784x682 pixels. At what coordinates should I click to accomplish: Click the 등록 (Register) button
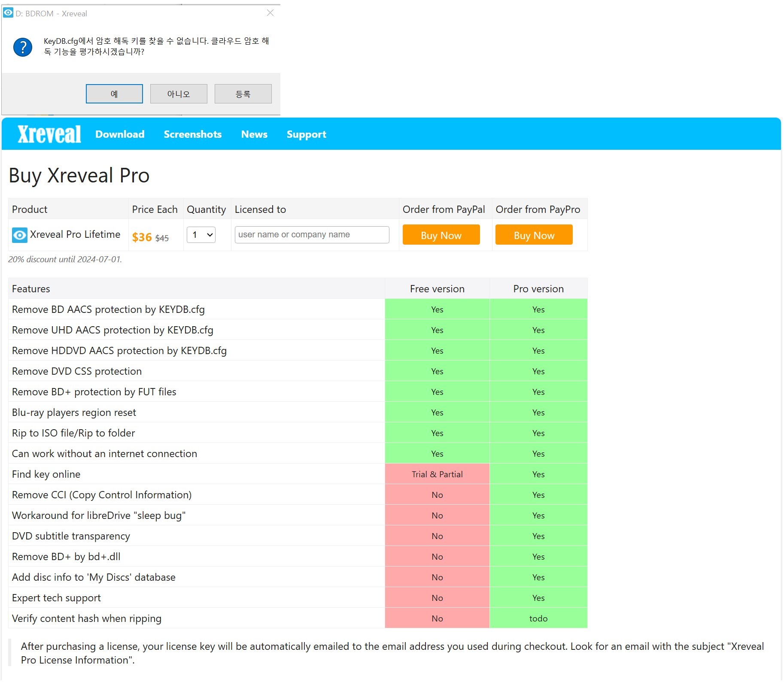(x=243, y=94)
